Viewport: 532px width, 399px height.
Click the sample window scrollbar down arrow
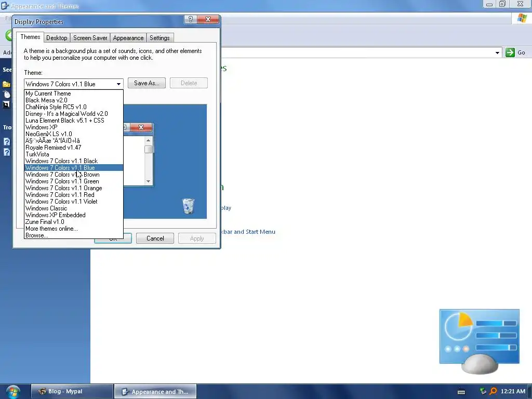[x=148, y=181]
